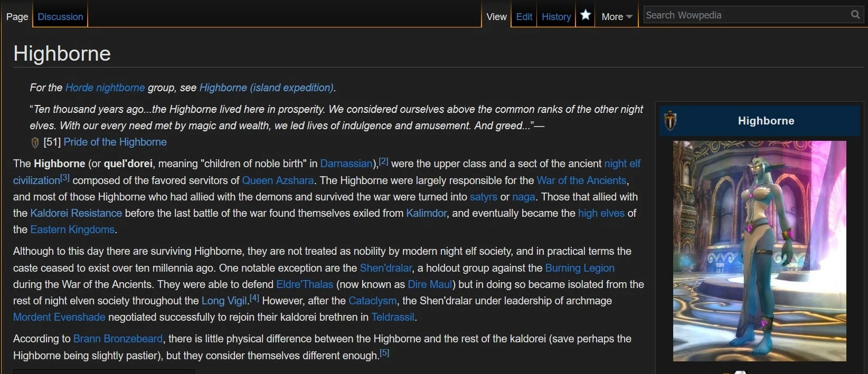Open the Pride of the Highborne quest link
Screen dimensions: 868x374
[115, 142]
